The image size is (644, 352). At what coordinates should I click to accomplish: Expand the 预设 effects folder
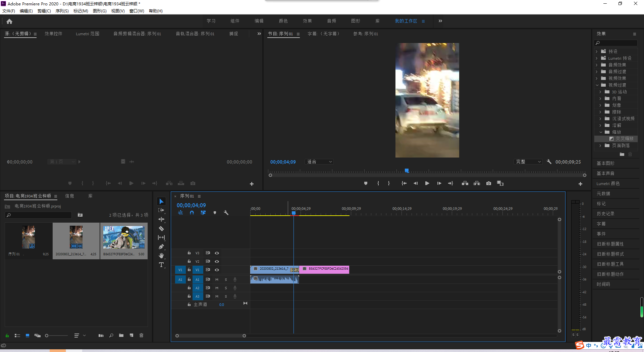[x=597, y=51]
